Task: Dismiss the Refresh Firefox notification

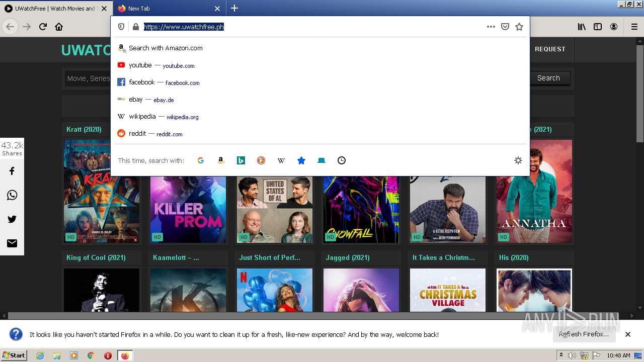Action: [x=628, y=334]
